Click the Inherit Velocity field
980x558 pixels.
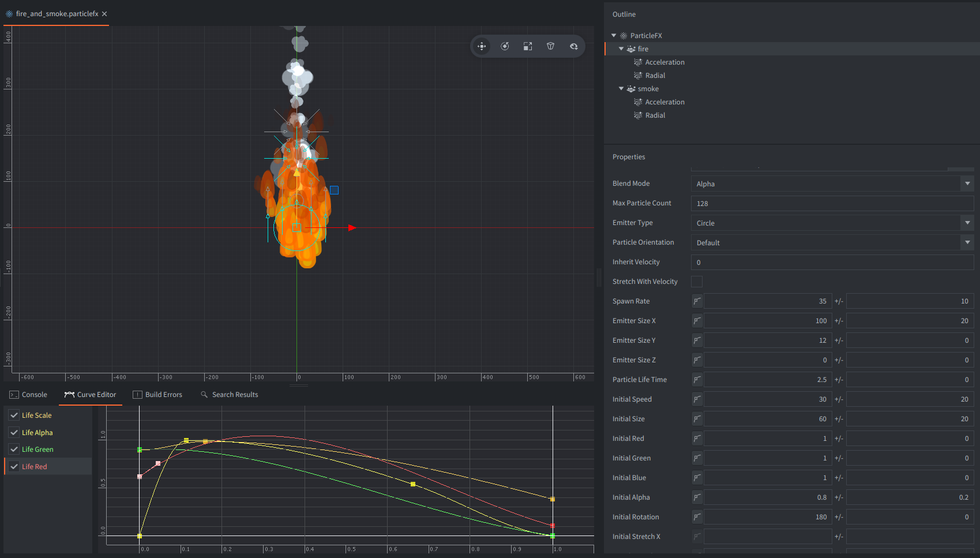tap(832, 263)
